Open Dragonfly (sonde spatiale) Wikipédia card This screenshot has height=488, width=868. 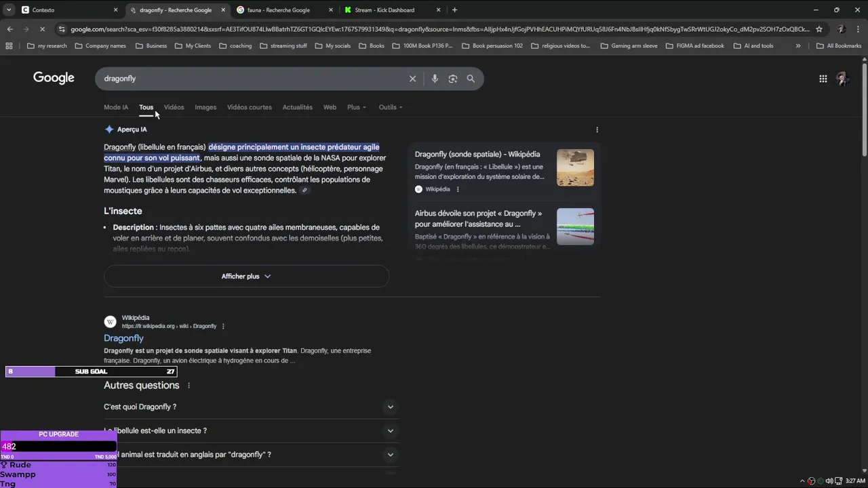477,155
